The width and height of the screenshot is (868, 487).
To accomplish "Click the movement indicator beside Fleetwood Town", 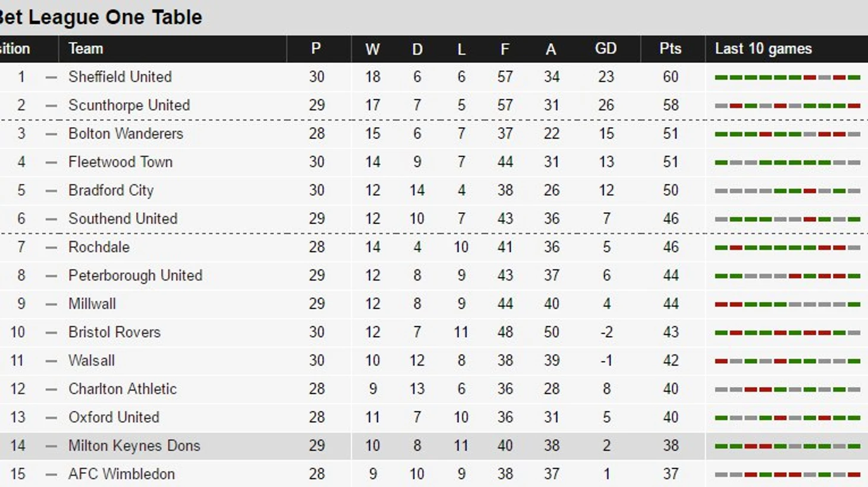I will coord(51,162).
